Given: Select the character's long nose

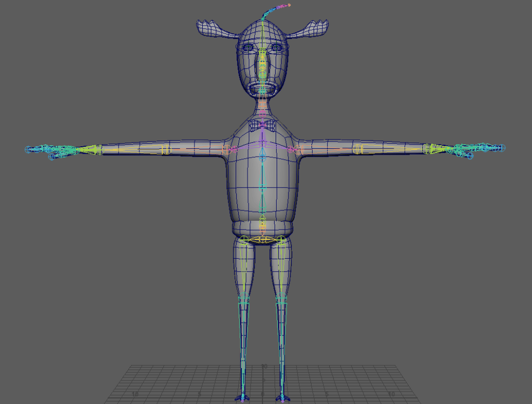Looking at the screenshot, I should (263, 67).
